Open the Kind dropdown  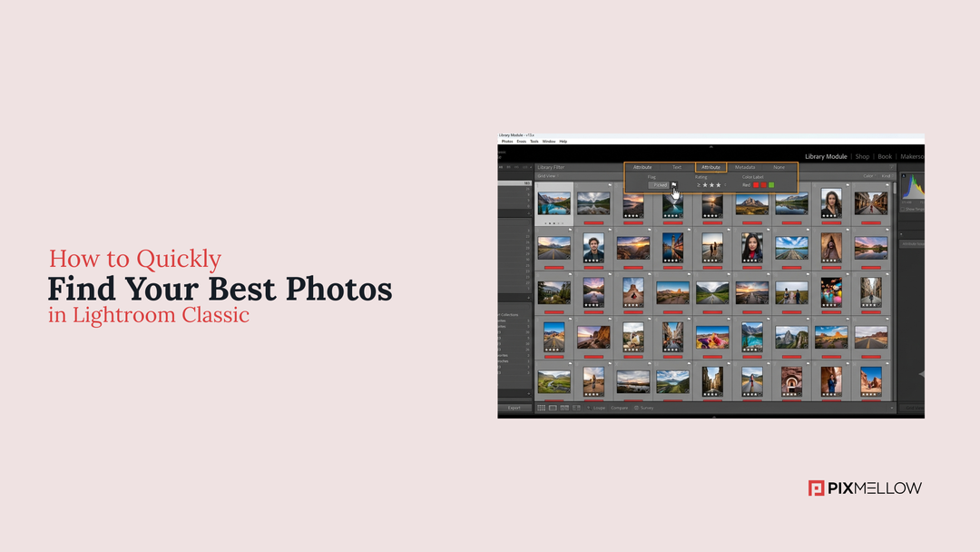pos(887,175)
